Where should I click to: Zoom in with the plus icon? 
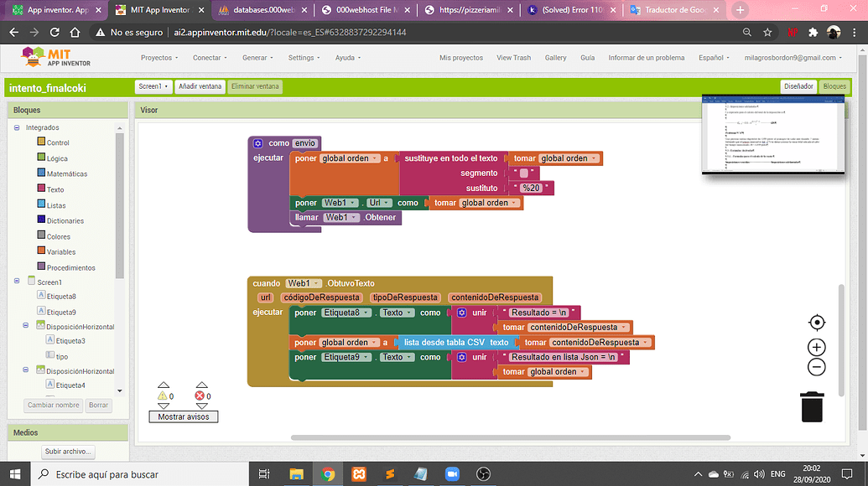[x=817, y=347]
